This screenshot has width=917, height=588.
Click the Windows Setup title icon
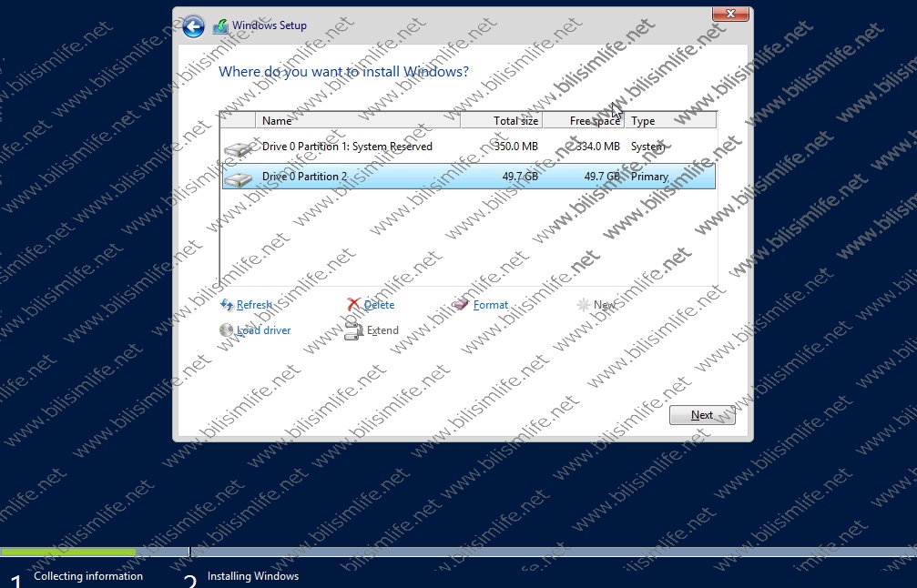pos(220,26)
